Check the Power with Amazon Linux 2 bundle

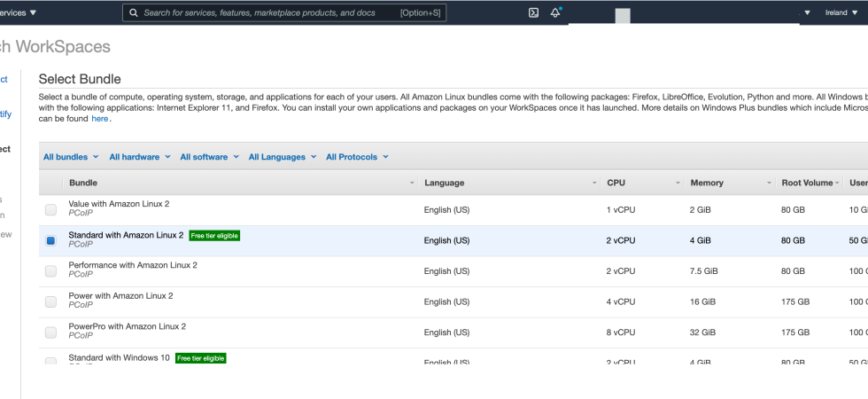click(x=51, y=301)
